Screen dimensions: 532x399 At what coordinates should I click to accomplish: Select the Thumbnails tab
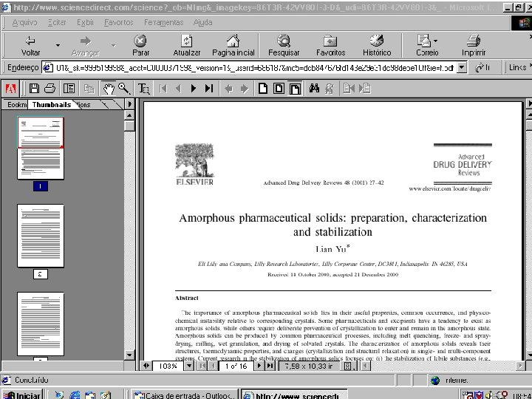[52, 104]
